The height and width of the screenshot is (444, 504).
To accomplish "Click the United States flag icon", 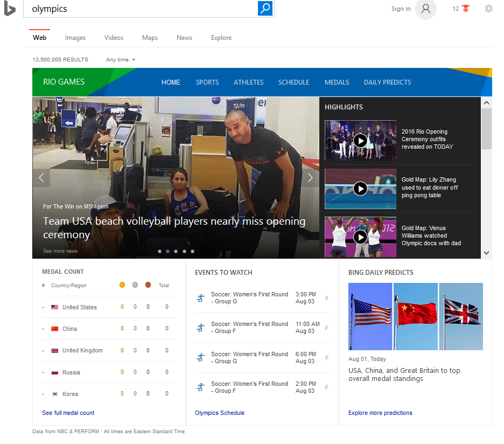I will (x=54, y=307).
